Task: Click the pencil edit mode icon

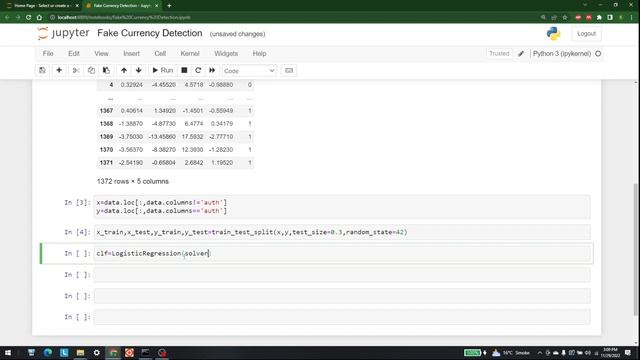Action: click(x=521, y=53)
